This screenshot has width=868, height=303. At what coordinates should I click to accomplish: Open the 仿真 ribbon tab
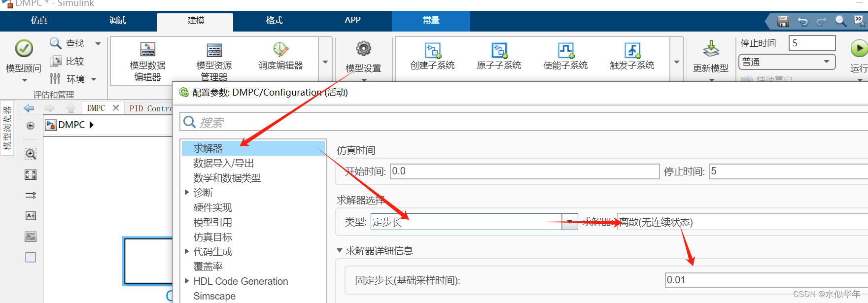39,21
